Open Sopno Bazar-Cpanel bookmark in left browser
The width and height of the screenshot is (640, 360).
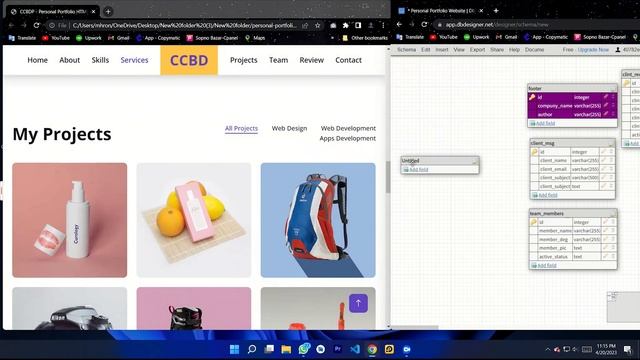click(212, 38)
